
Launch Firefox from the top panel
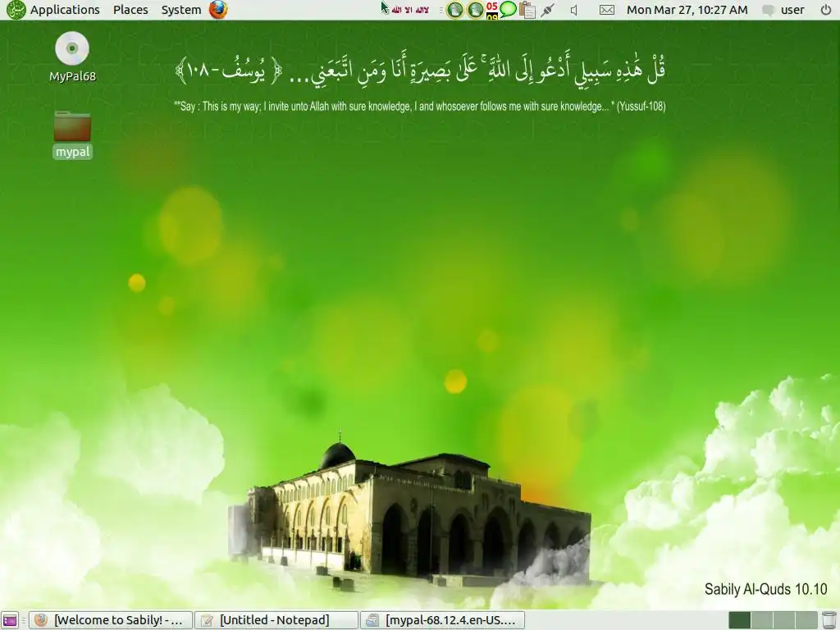(218, 10)
